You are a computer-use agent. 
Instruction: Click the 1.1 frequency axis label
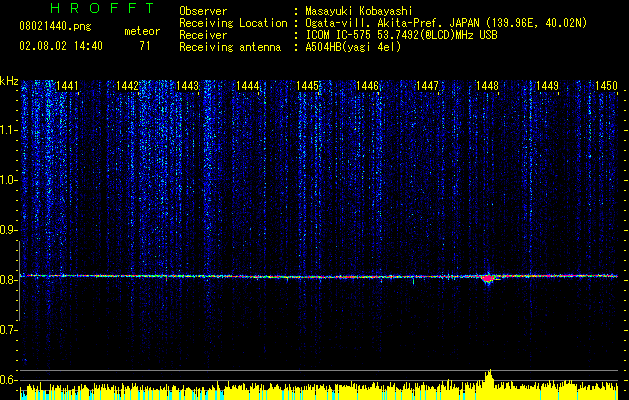tap(8, 130)
